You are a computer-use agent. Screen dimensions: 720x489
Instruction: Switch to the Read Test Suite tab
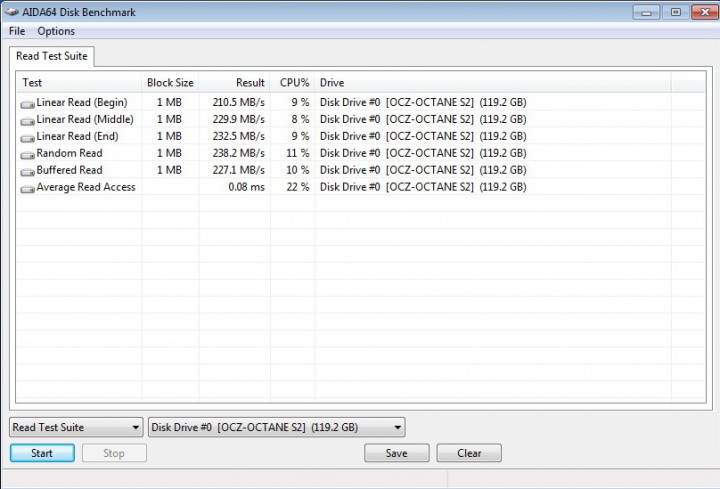coord(52,56)
